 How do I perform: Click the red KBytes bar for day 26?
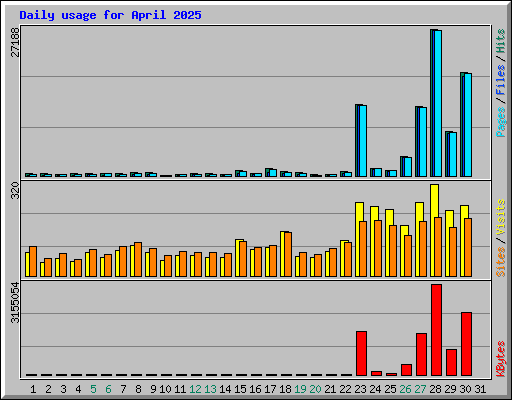point(406,370)
